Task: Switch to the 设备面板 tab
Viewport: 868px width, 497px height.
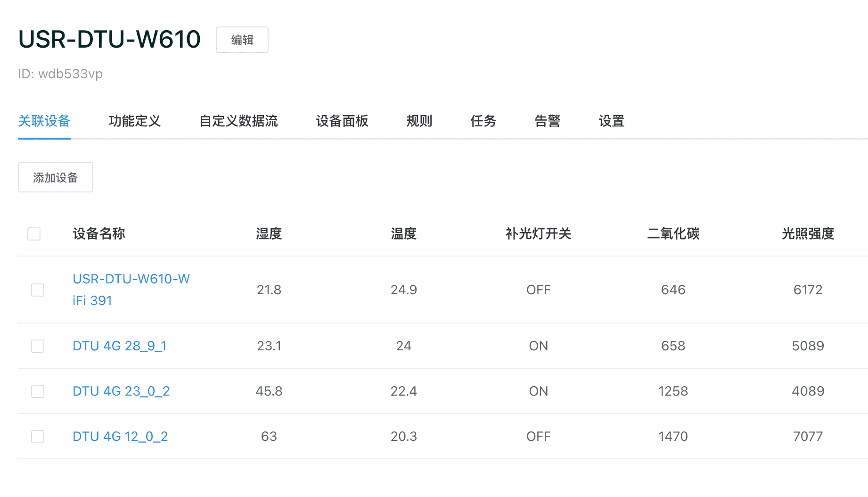Action: pos(342,121)
